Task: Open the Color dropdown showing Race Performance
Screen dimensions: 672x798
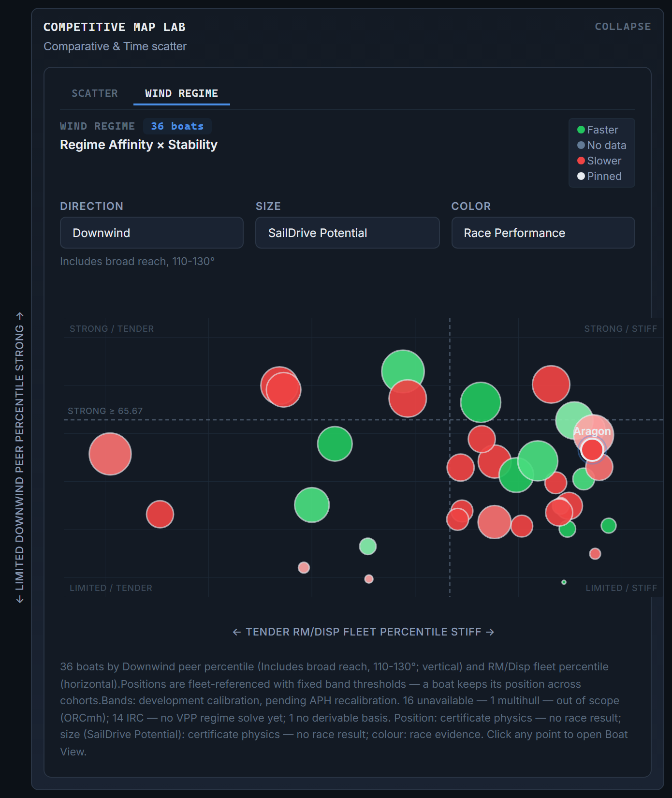Action: [543, 233]
